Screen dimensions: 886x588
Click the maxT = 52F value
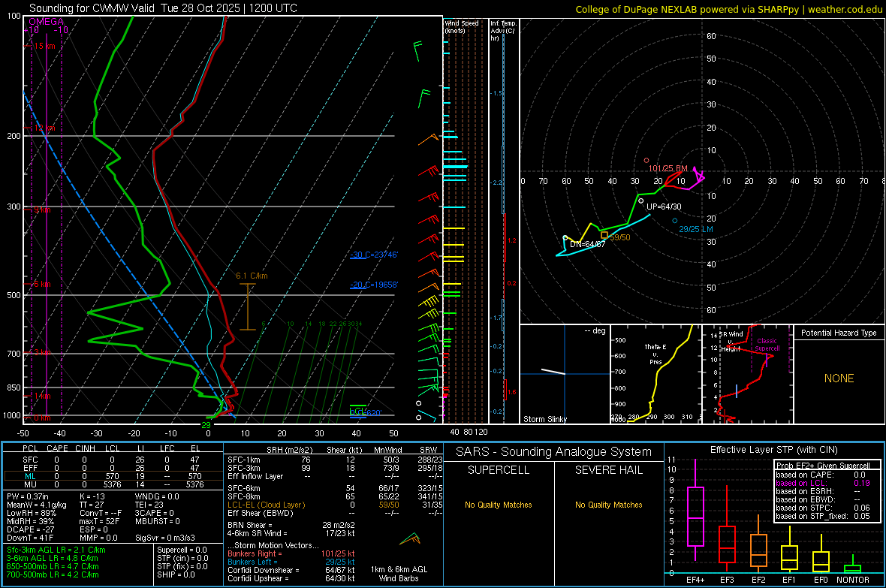99,521
